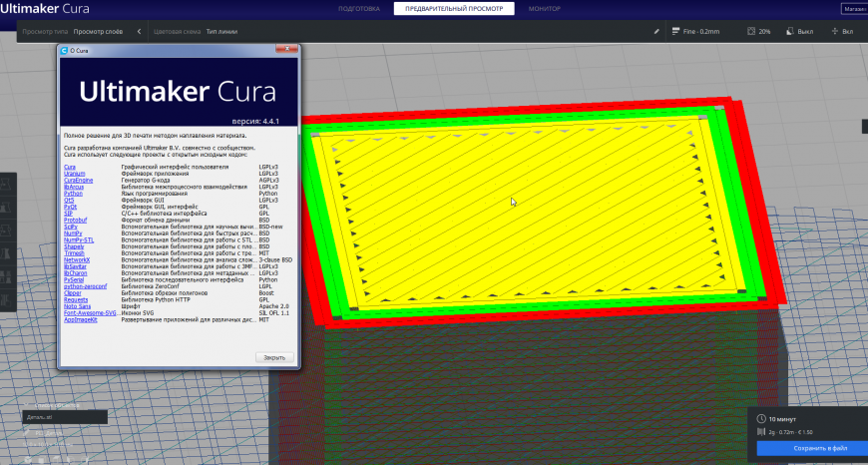Click the build plate adhesion icon

pyautogui.click(x=835, y=32)
